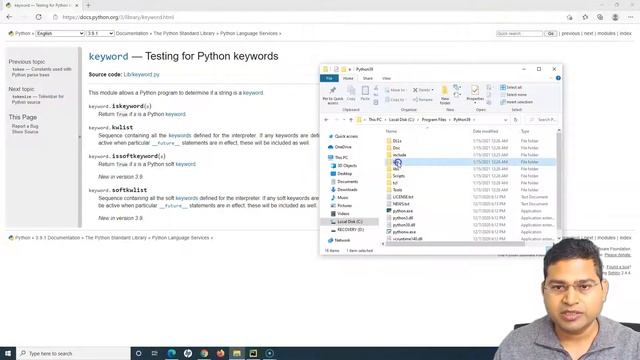Click the Go button beside quick search

point(550,33)
